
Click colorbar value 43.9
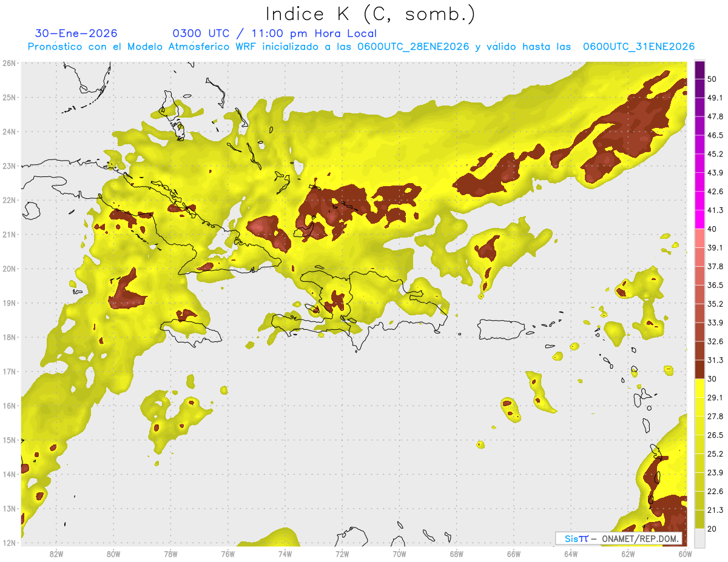point(715,173)
